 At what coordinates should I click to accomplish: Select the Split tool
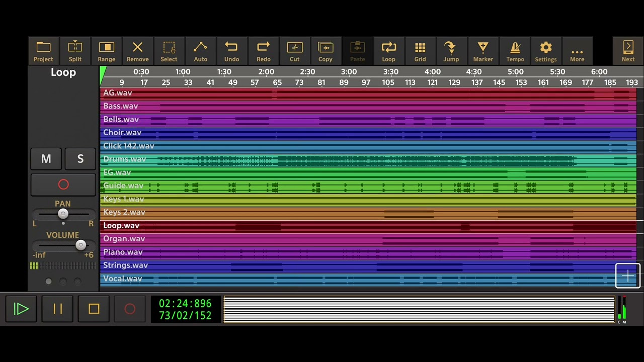click(x=75, y=51)
